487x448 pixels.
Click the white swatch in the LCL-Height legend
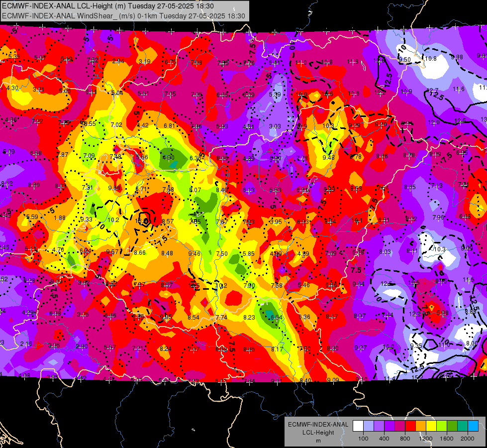pyautogui.click(x=358, y=426)
